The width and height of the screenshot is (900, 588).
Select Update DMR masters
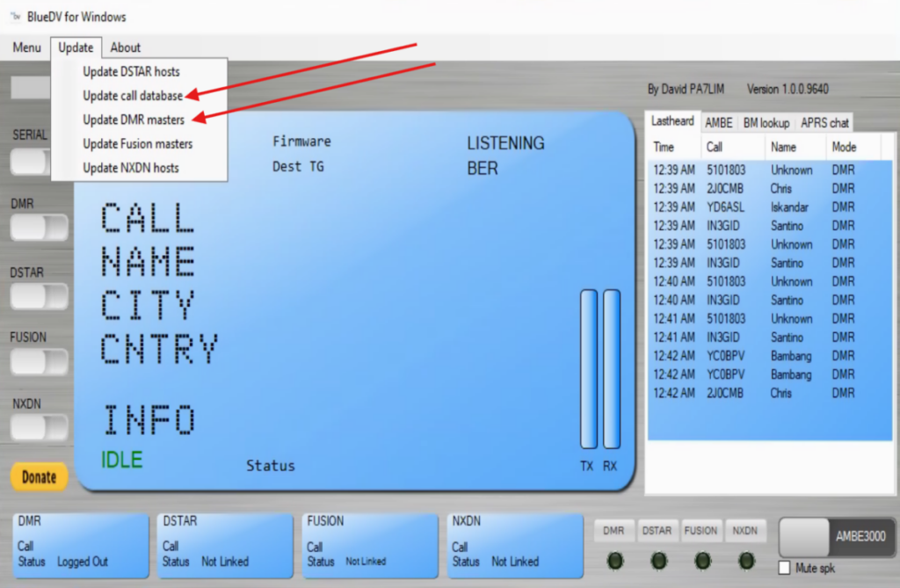[x=134, y=120]
